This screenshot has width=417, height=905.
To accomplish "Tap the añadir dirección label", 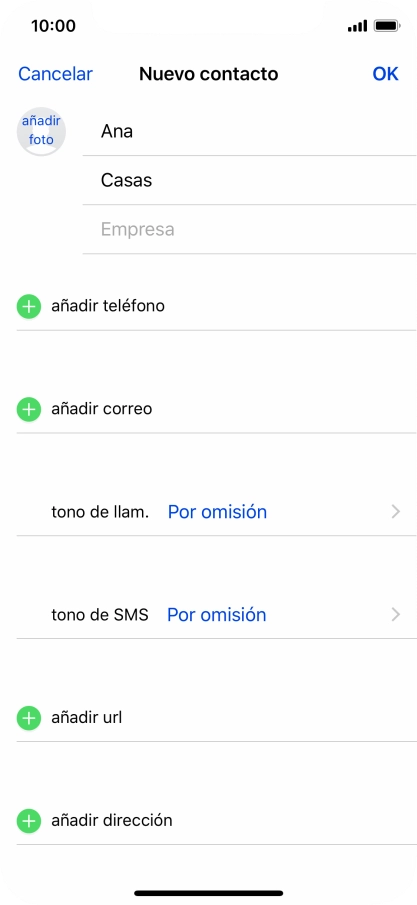I will pyautogui.click(x=112, y=820).
